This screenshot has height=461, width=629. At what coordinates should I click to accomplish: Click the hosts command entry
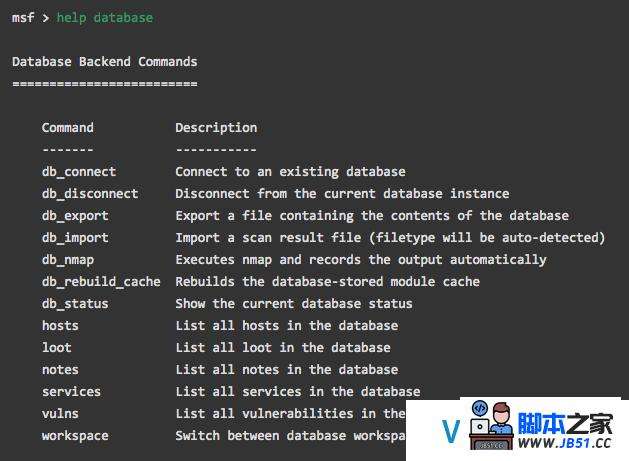point(60,325)
